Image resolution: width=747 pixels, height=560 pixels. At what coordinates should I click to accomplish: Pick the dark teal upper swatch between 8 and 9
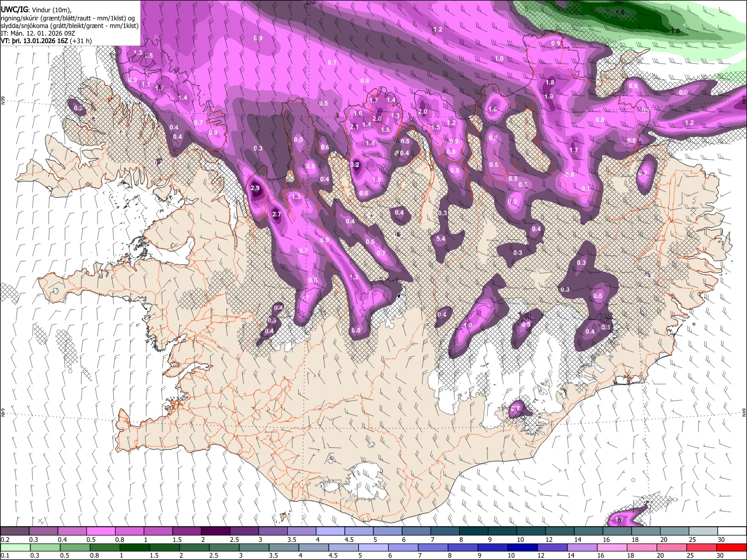pos(474,531)
